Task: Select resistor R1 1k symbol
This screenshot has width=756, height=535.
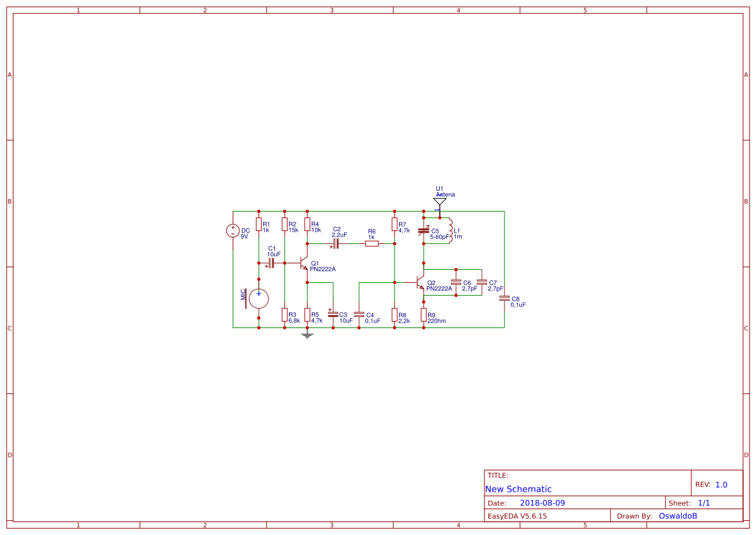Action: [x=259, y=224]
